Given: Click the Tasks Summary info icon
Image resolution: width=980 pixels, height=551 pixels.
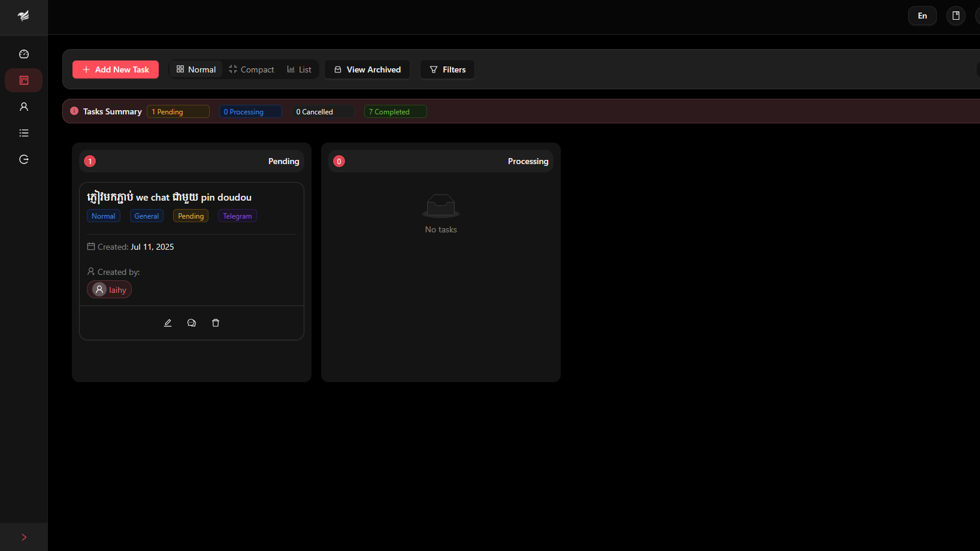Looking at the screenshot, I should click(74, 111).
